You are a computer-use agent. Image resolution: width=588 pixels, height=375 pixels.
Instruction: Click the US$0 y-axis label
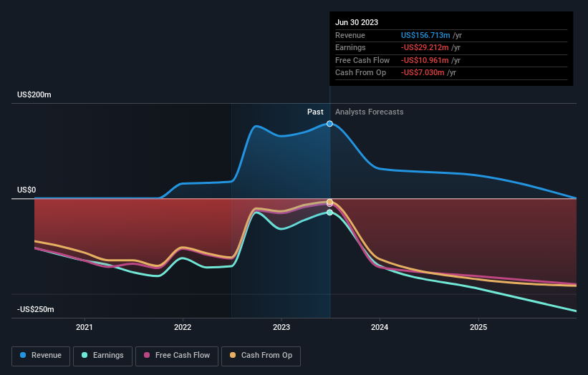point(26,190)
